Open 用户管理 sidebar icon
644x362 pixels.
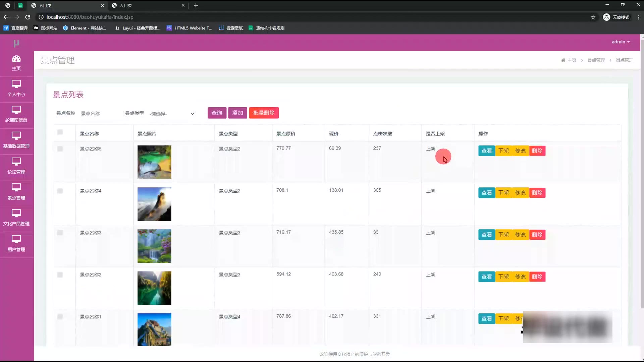click(16, 239)
